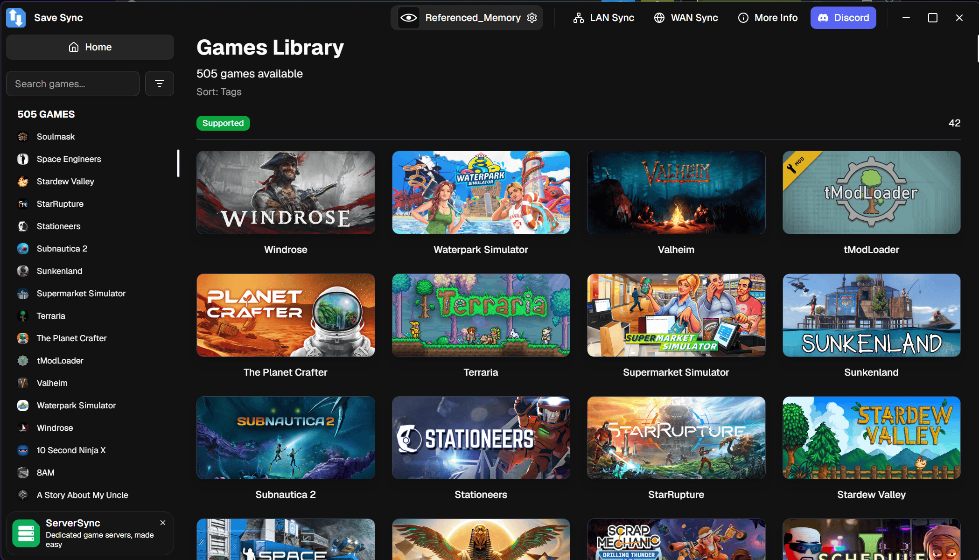The width and height of the screenshot is (979, 560).
Task: Open the filter options button
Action: coord(160,84)
